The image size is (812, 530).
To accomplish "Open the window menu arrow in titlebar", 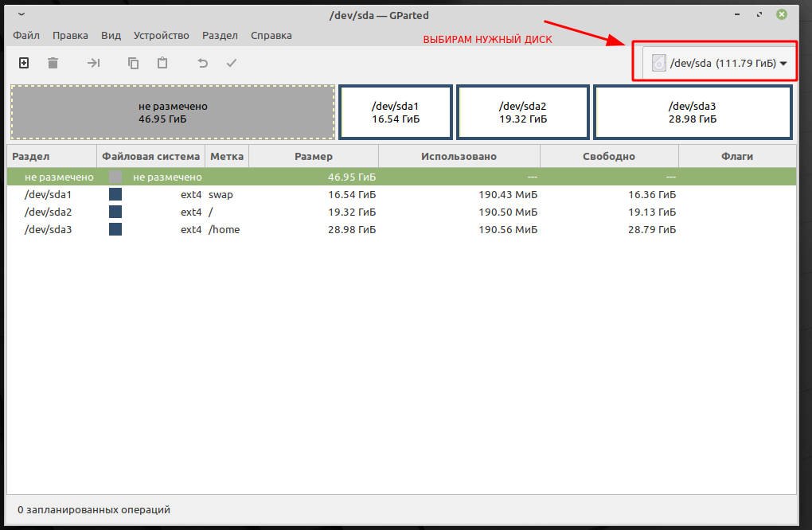I will pos(21,14).
